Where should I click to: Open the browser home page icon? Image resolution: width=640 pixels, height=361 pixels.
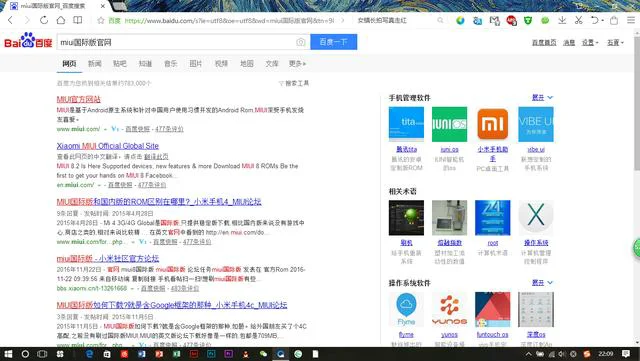click(x=61, y=20)
